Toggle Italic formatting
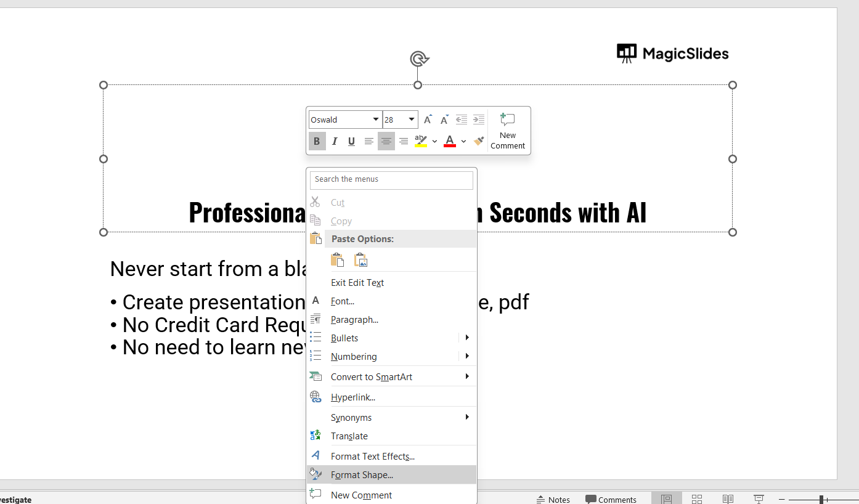This screenshot has width=859, height=504. [335, 142]
